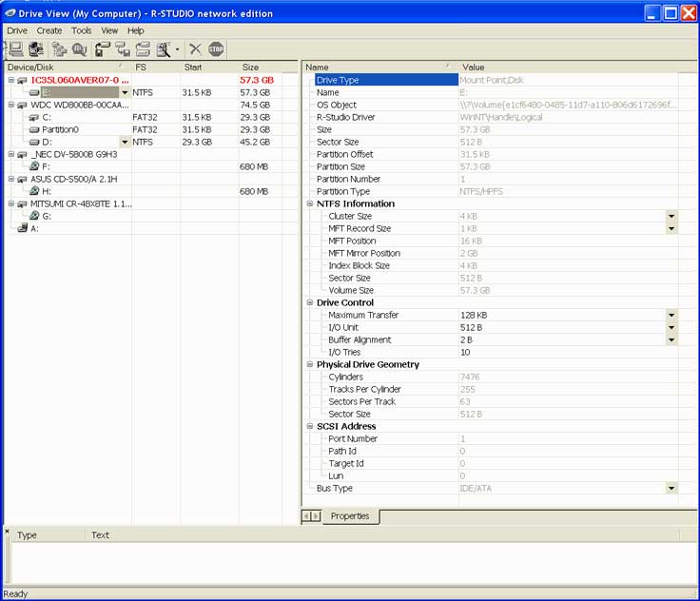Open the Buffer Alignment value dropdown

pyautogui.click(x=671, y=340)
